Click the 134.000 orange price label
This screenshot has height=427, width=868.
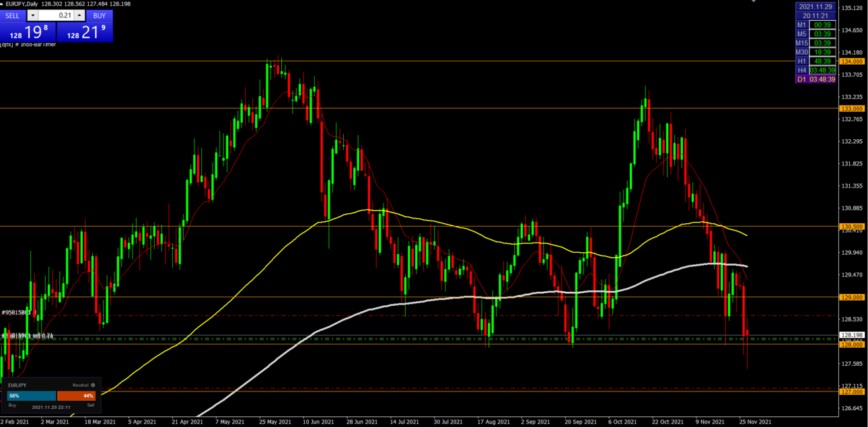tap(852, 61)
